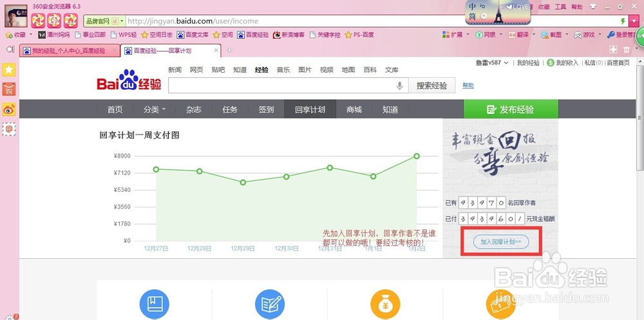This screenshot has width=644, height=320.
Task: Go to the 首页 nav item
Action: pyautogui.click(x=115, y=109)
